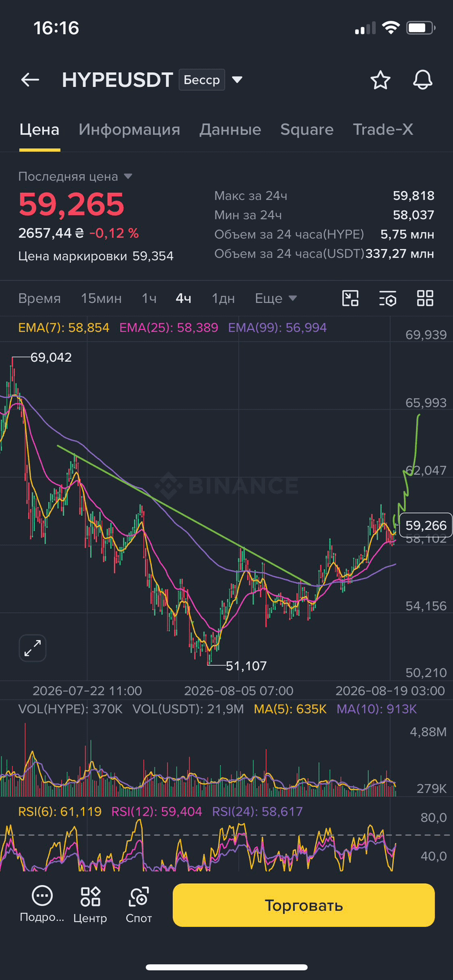Open the Спот spot trading icon
This screenshot has height=980, width=453.
point(139,905)
